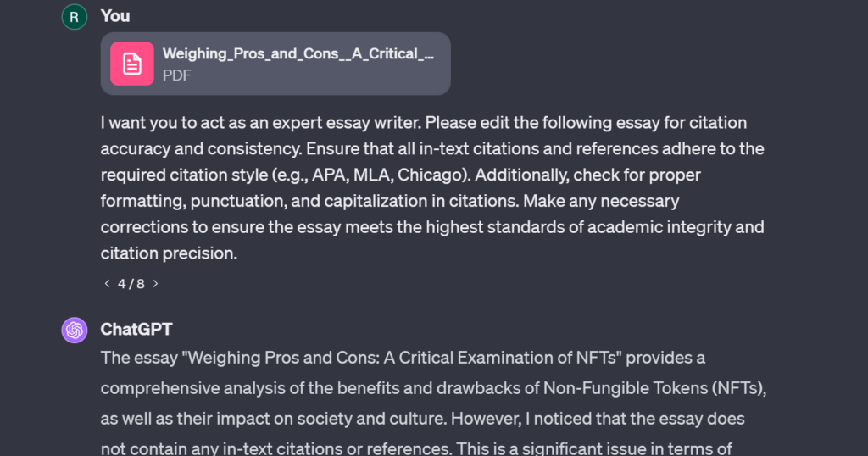Screen dimensions: 868x456
Task: Open the Weighing_Pros_and_Cons PDF attachment filename
Action: tap(298, 54)
